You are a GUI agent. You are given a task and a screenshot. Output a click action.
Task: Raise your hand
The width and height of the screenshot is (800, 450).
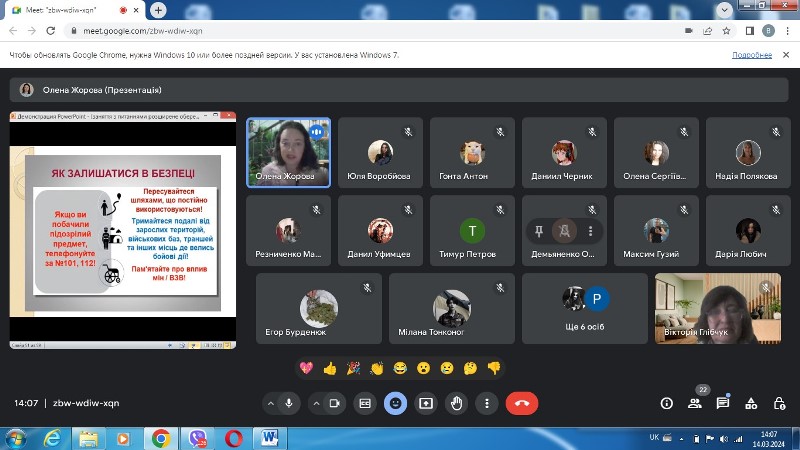[456, 404]
